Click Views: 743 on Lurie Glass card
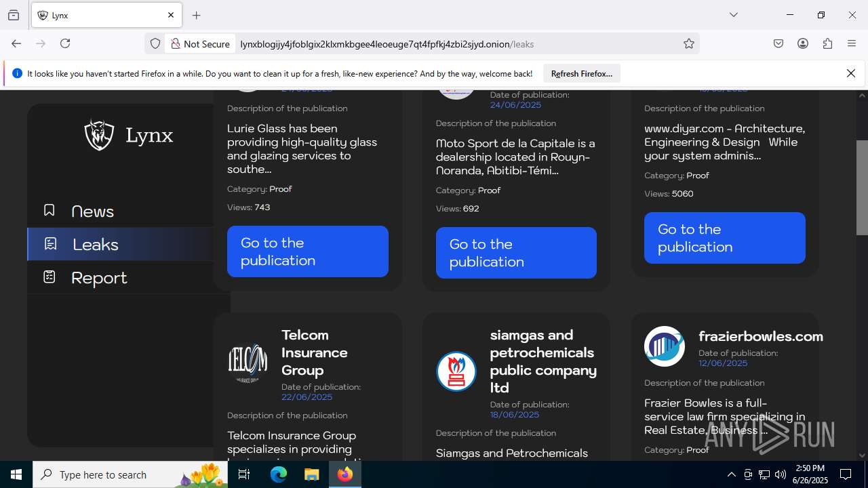 [249, 207]
